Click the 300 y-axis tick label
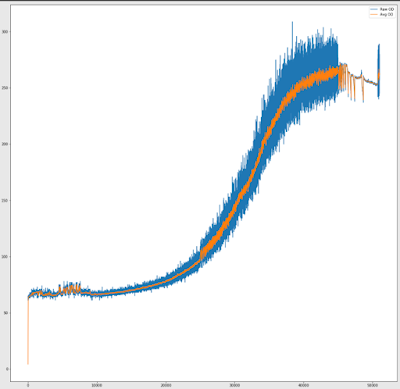Image resolution: width=400 pixels, height=389 pixels. 5,32
